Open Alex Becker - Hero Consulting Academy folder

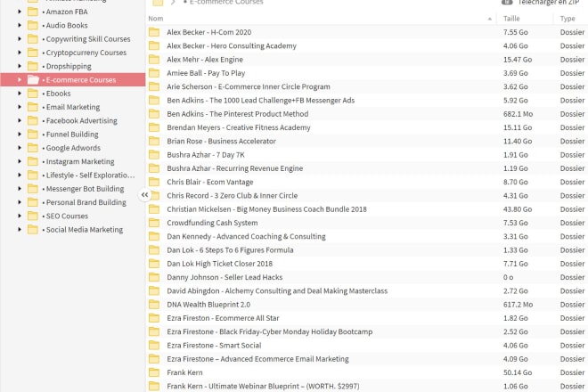232,45
